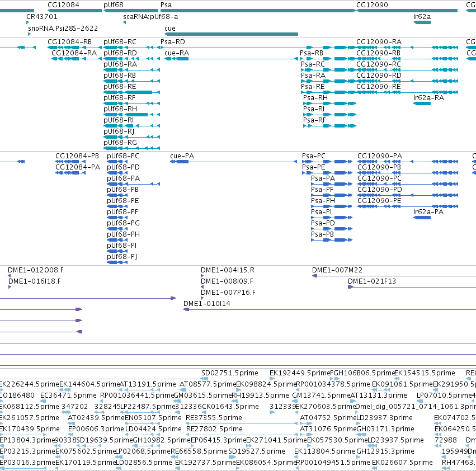Open the pUf68-PC protein label
Image resolution: width=476 pixels, height=471 pixels.
123,156
